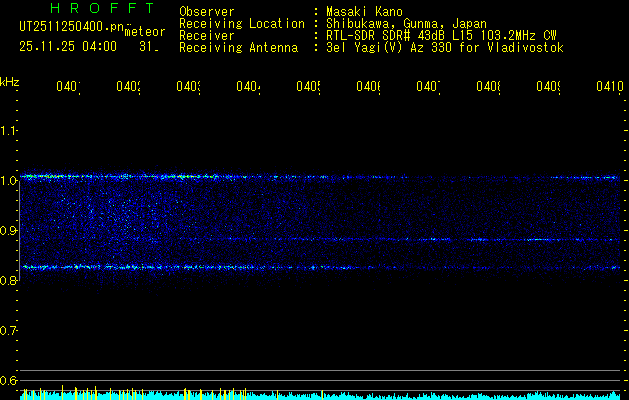Click the 0410 time axis label
The image size is (629, 400).
pyautogui.click(x=610, y=86)
